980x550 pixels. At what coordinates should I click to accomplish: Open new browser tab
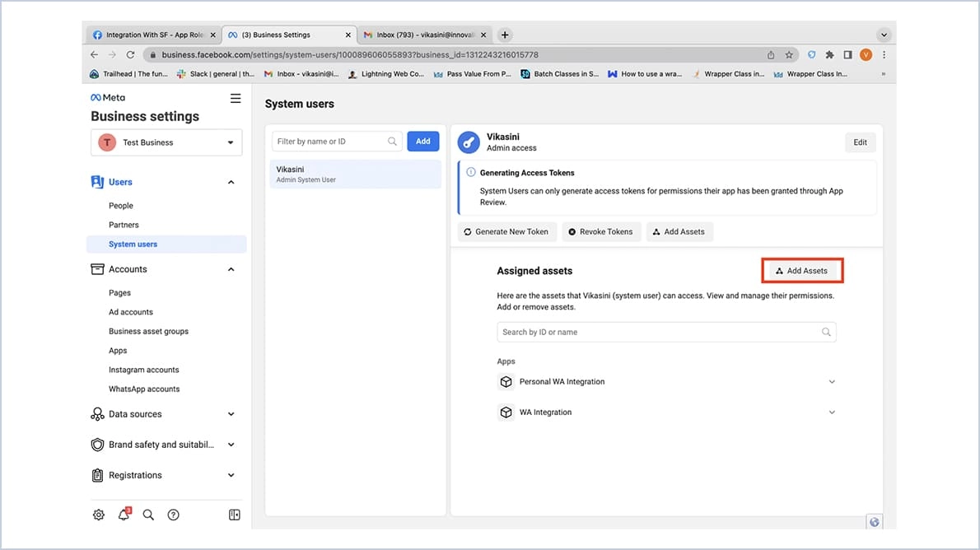pos(505,35)
